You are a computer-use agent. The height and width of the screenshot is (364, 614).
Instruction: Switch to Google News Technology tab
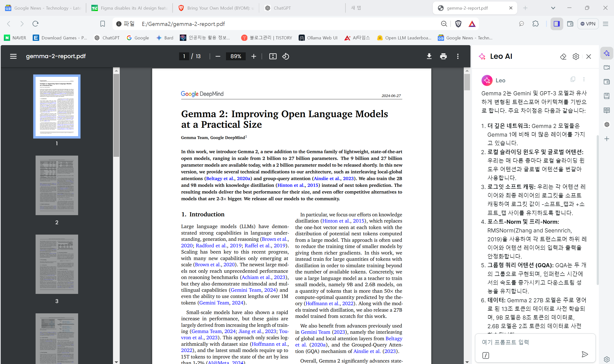[43, 8]
